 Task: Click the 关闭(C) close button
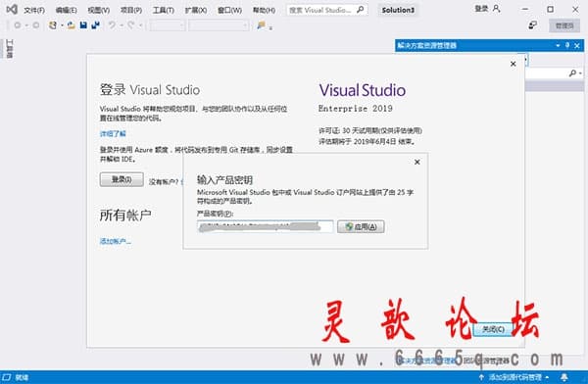(x=493, y=329)
